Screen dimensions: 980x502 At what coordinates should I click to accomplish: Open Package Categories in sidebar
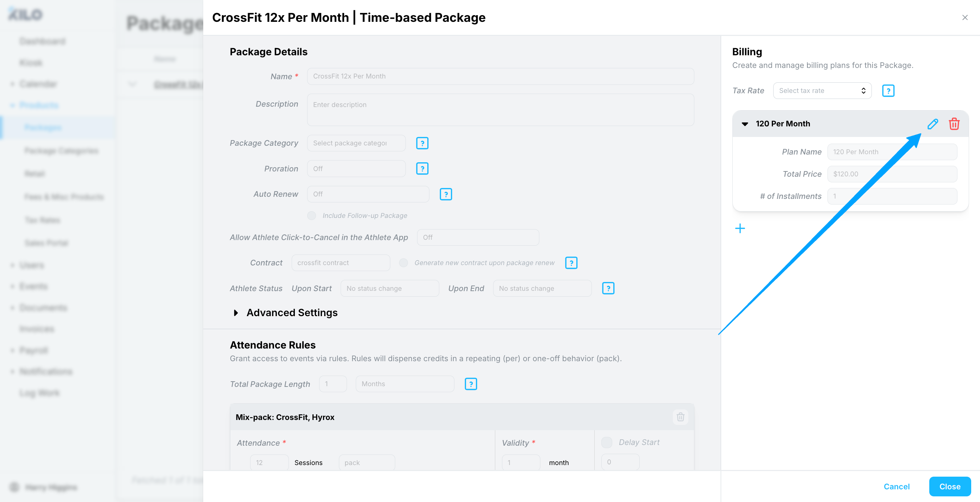click(x=61, y=151)
